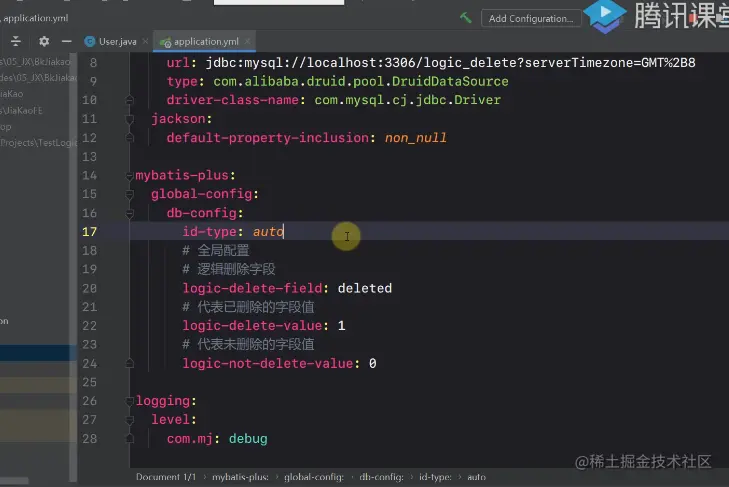
Task: Click the 全局配置 comment line
Action: [216, 251]
